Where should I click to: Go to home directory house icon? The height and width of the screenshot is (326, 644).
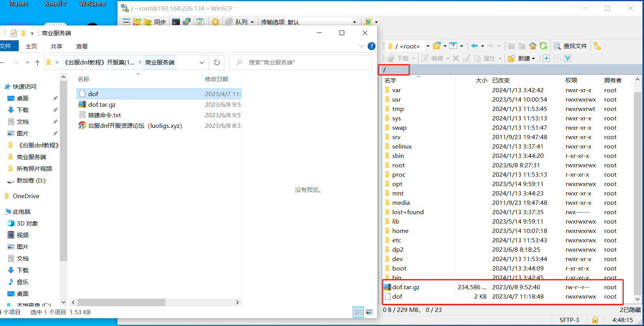coord(532,46)
